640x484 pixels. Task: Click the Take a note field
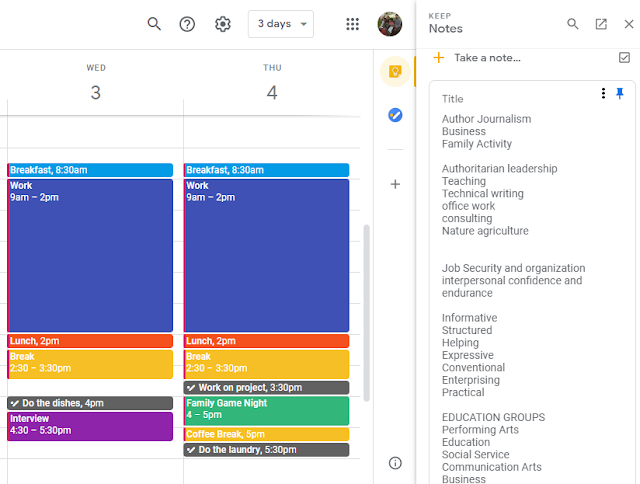(487, 58)
